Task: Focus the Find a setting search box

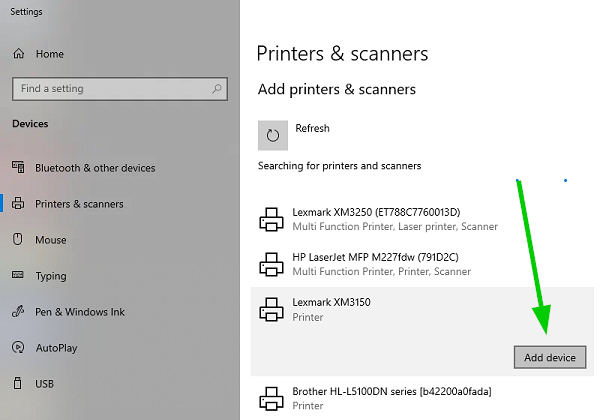Action: [120, 89]
